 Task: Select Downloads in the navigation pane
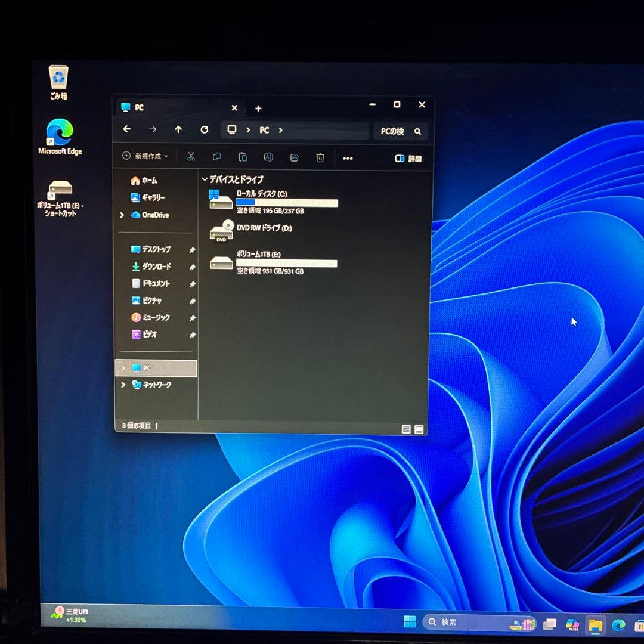(156, 267)
